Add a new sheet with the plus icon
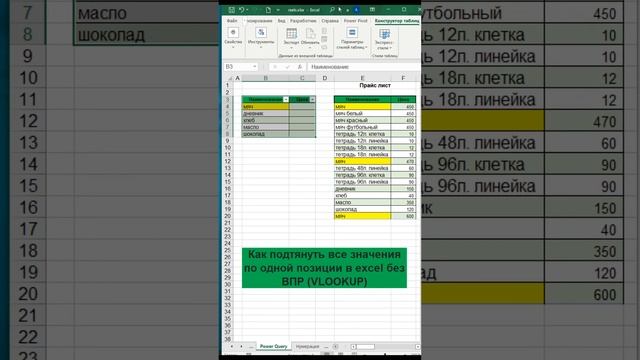This screenshot has width=640, height=360. coord(335,347)
